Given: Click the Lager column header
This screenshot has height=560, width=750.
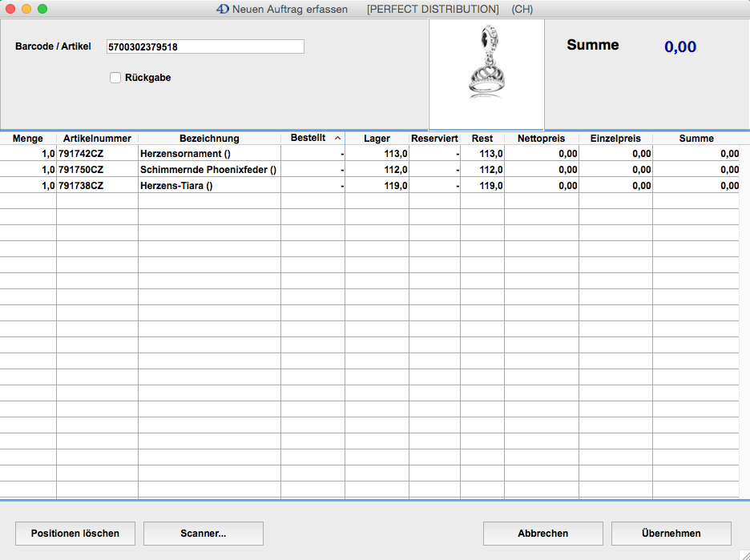Looking at the screenshot, I should coord(377,139).
